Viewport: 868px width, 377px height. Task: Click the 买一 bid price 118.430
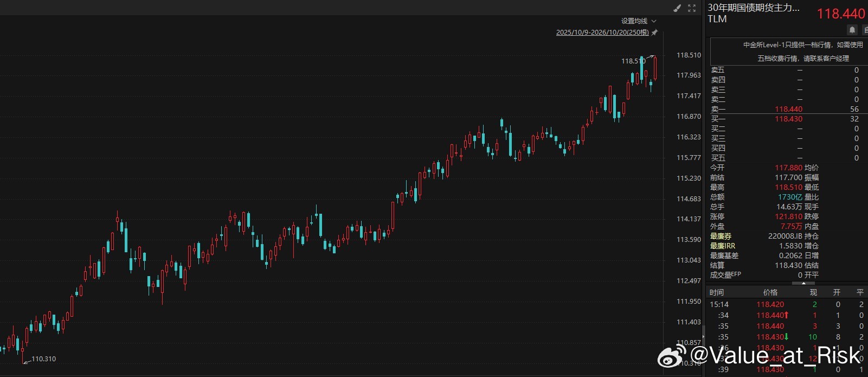788,119
